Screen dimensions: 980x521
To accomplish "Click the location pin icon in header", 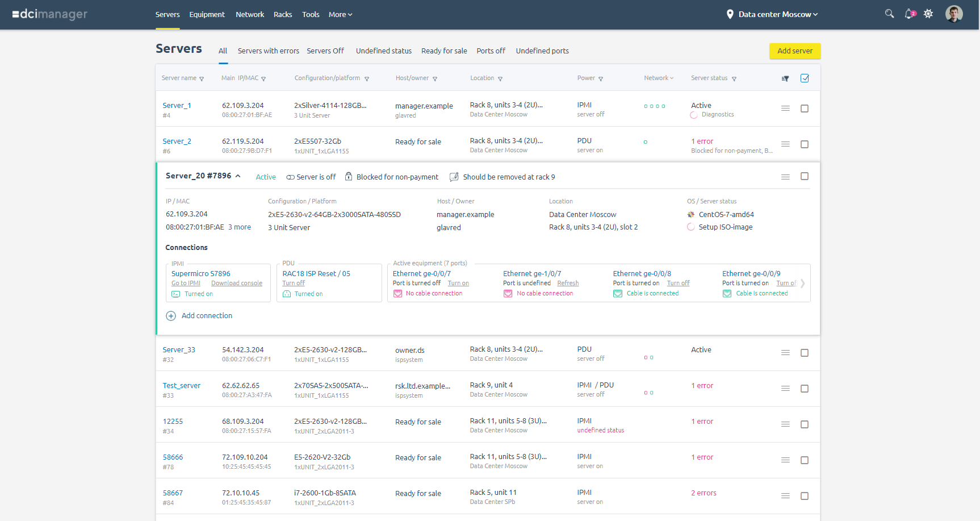I will (x=730, y=14).
